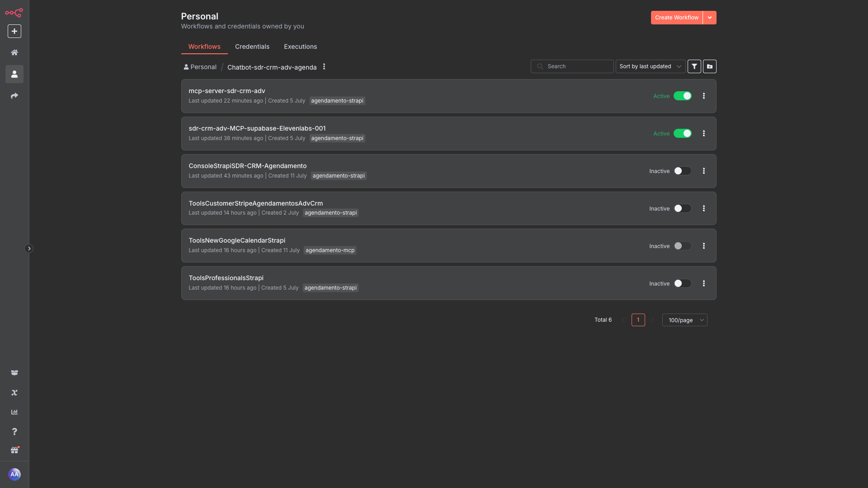Open the Create Workflow dropdown arrow

click(710, 18)
